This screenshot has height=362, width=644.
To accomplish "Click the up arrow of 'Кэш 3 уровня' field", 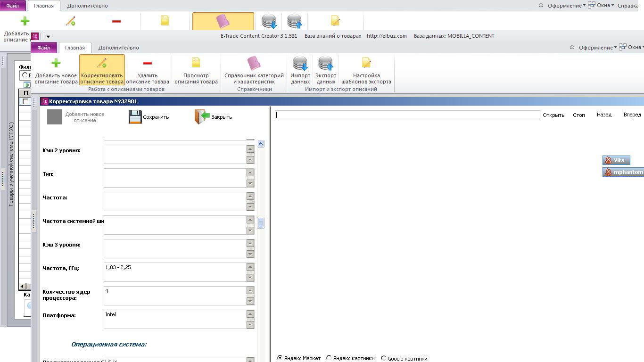I will (x=250, y=243).
